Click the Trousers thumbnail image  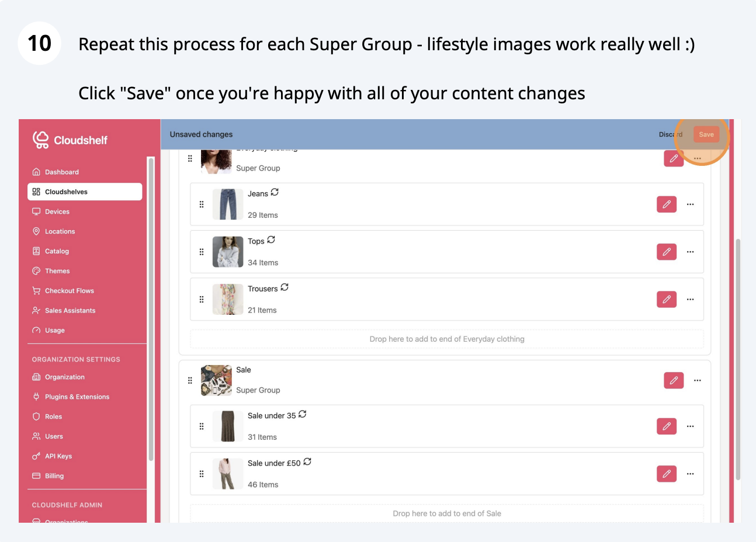[x=228, y=300]
